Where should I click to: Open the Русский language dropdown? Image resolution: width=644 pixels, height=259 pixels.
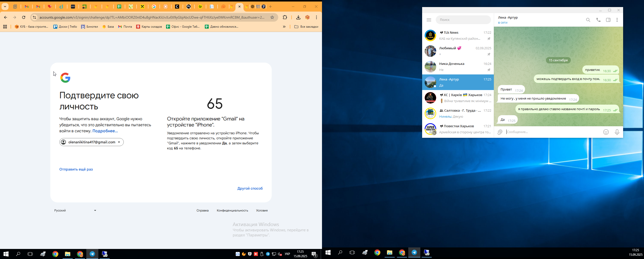pyautogui.click(x=75, y=210)
